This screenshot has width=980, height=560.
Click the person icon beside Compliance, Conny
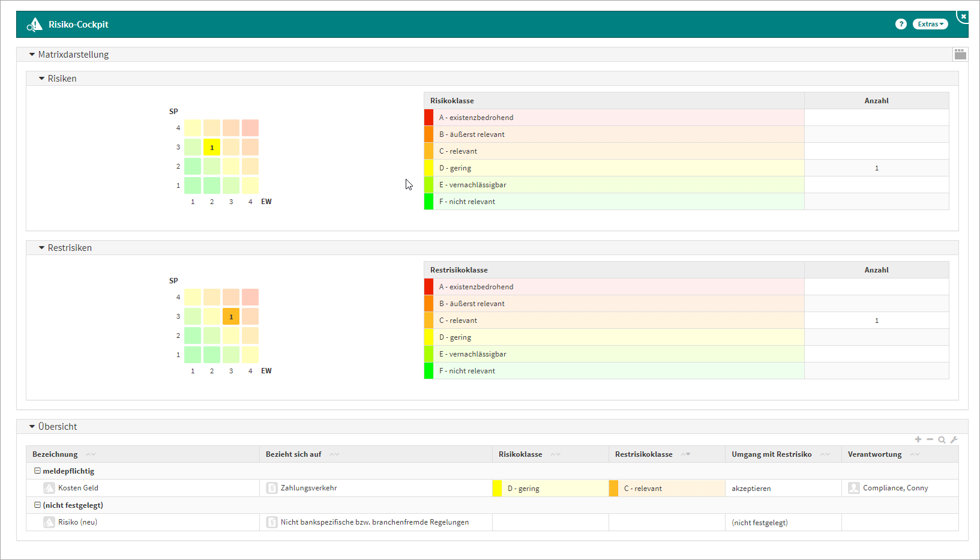(x=853, y=488)
